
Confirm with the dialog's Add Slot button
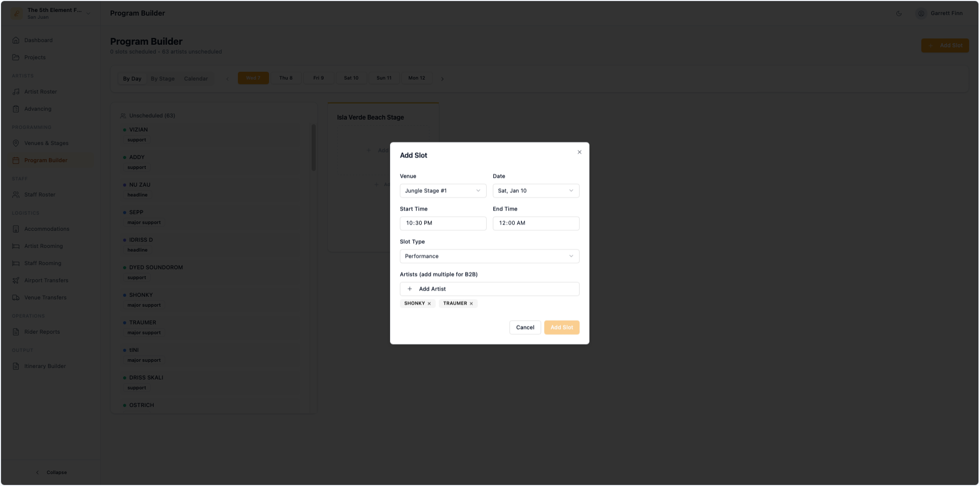tap(561, 327)
